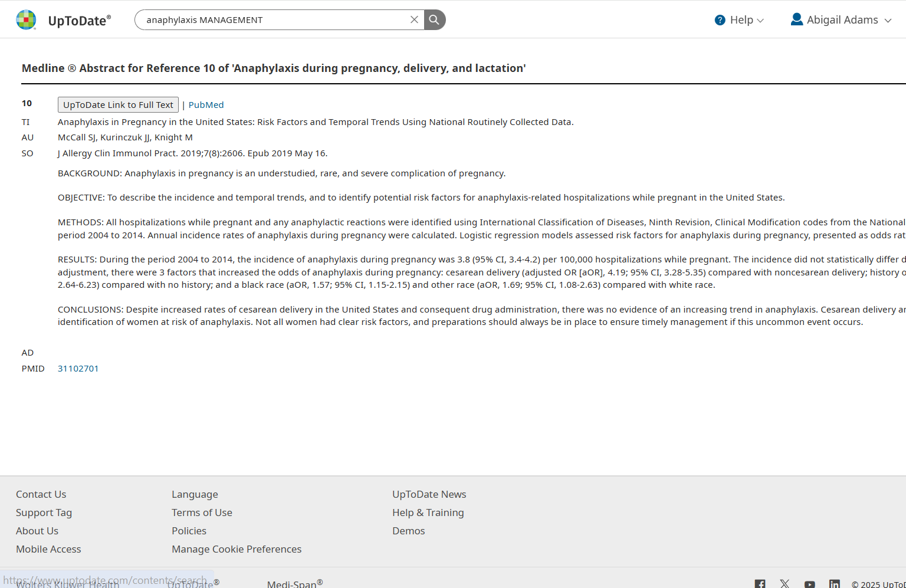Clear the search box with X icon
The height and width of the screenshot is (588, 906).
(414, 20)
